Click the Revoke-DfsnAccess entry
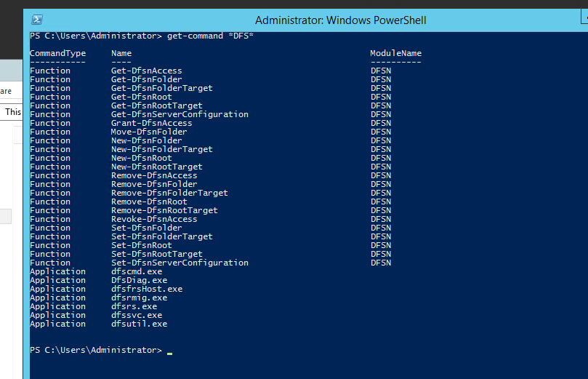Image resolution: width=588 pixels, height=379 pixels. (x=154, y=219)
